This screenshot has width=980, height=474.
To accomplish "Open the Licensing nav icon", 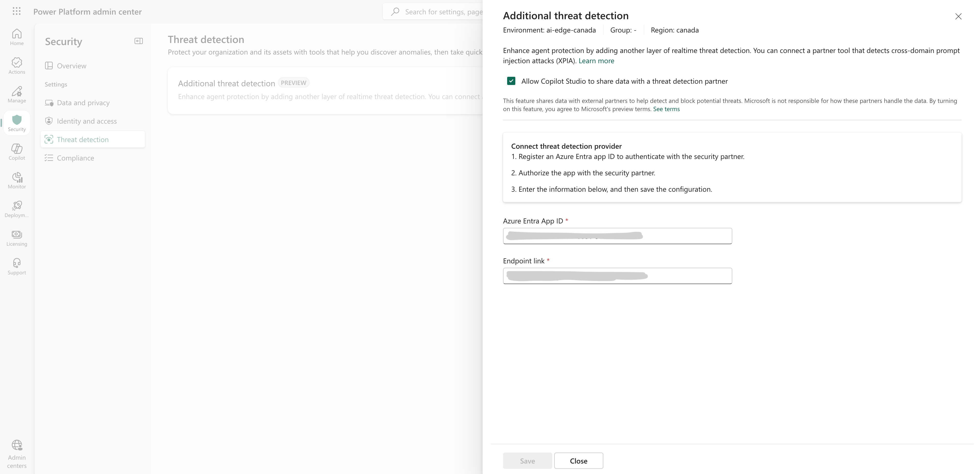I will pyautogui.click(x=17, y=238).
